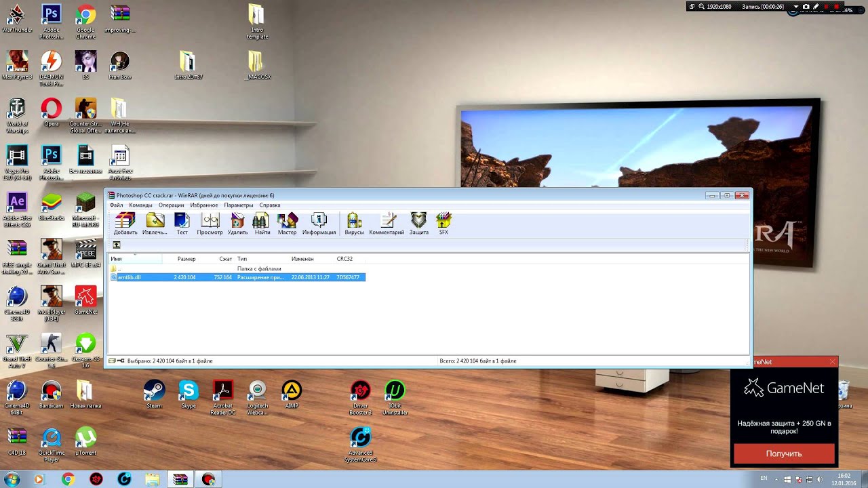Open the Команды menu
This screenshot has height=488, width=868.
pyautogui.click(x=140, y=205)
